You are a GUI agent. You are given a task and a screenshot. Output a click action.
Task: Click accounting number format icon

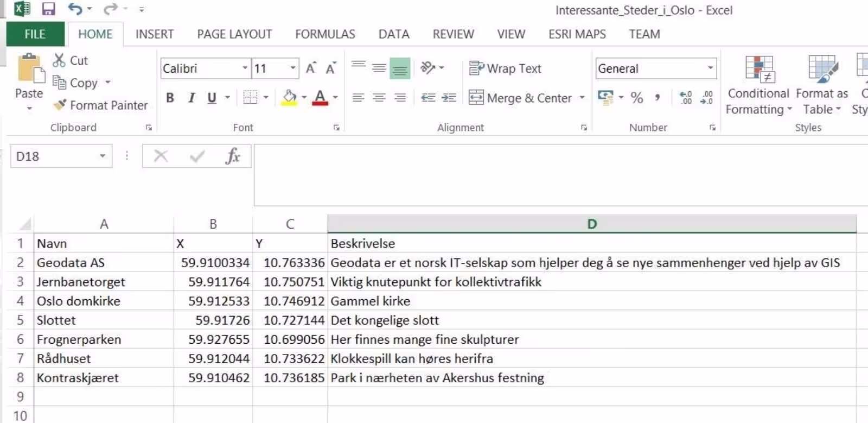tap(605, 98)
